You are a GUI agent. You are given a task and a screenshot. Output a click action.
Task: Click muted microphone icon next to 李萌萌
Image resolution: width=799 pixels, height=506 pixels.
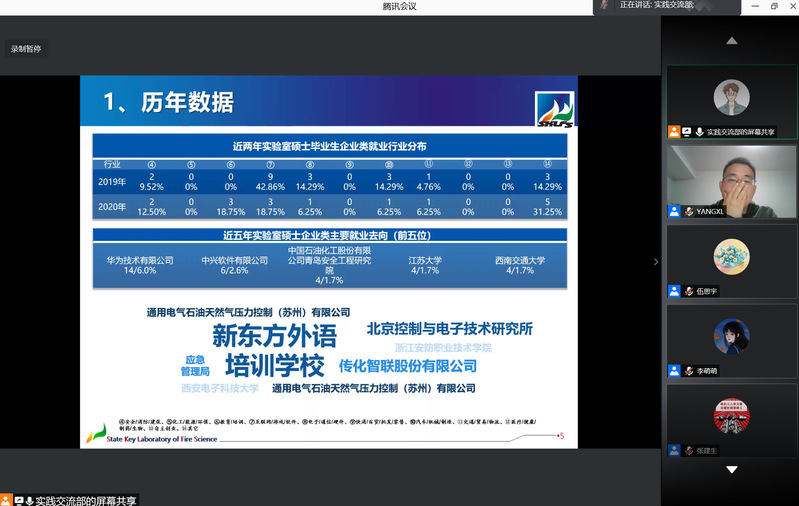pyautogui.click(x=689, y=371)
